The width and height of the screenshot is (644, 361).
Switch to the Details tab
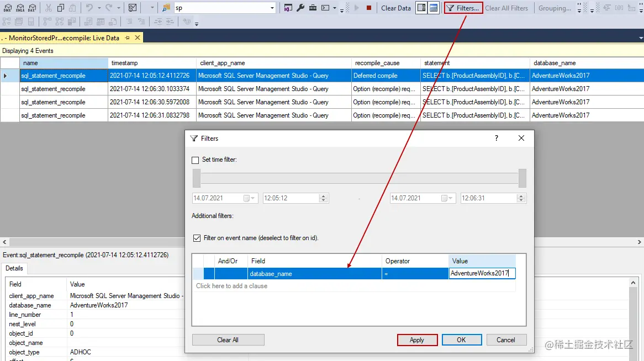point(15,268)
